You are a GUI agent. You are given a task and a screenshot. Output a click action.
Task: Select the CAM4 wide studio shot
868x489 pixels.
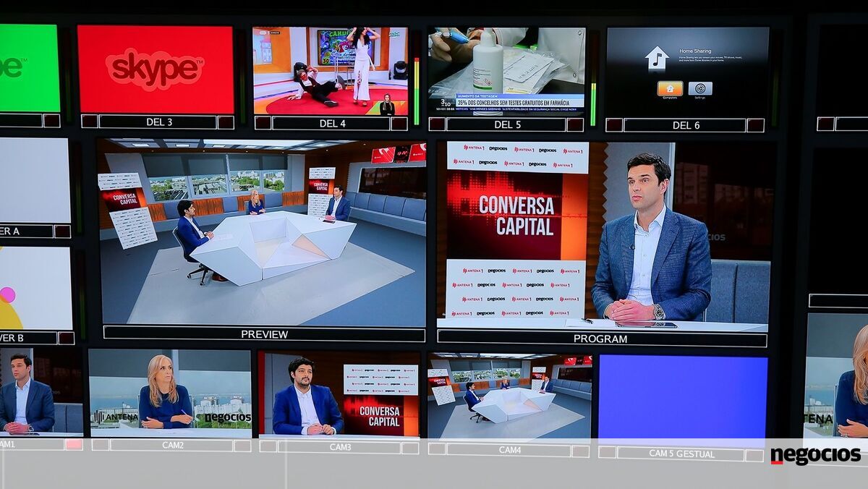pyautogui.click(x=509, y=396)
